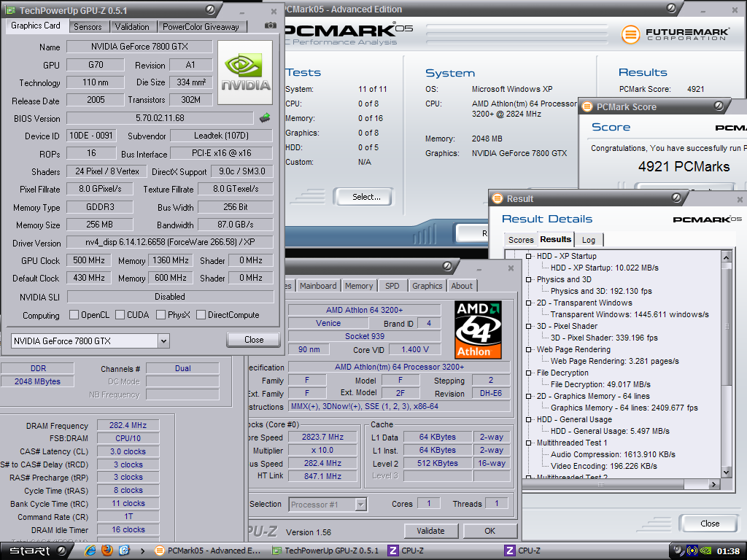This screenshot has height=560, width=747.
Task: Click the swirl button in PCMark05 title bar
Action: coord(671,8)
